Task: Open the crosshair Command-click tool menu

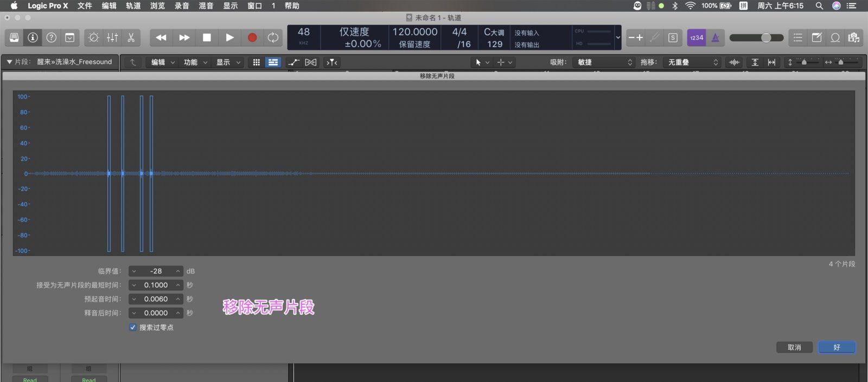Action: (x=505, y=62)
